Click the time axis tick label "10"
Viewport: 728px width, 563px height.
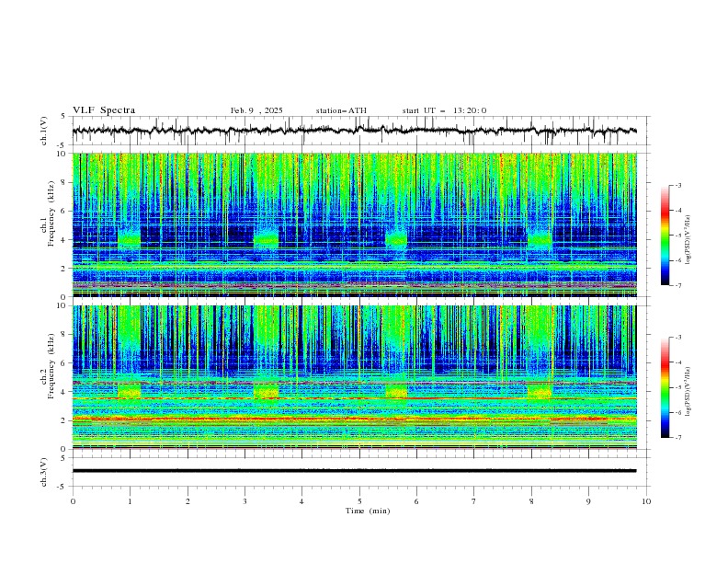646,501
